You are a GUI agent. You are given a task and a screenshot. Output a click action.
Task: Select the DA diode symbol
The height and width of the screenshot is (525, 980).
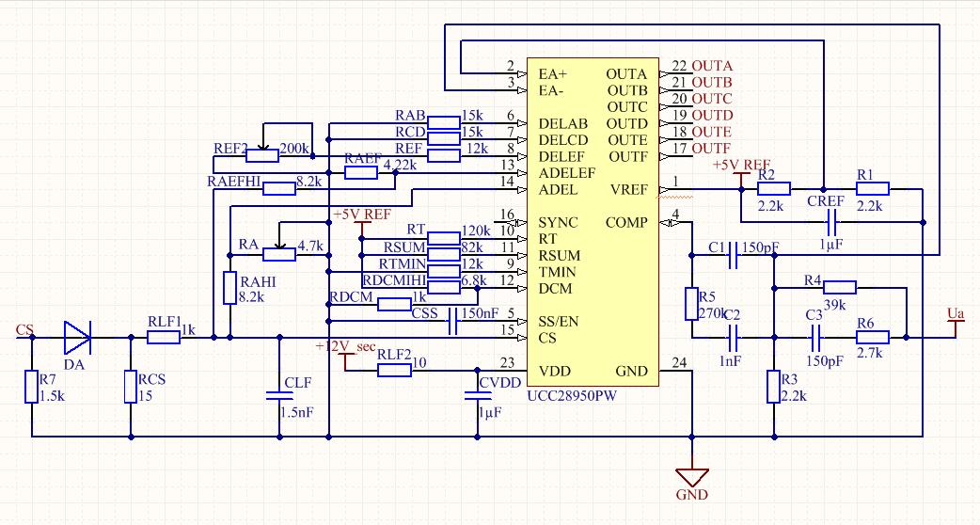pos(77,338)
